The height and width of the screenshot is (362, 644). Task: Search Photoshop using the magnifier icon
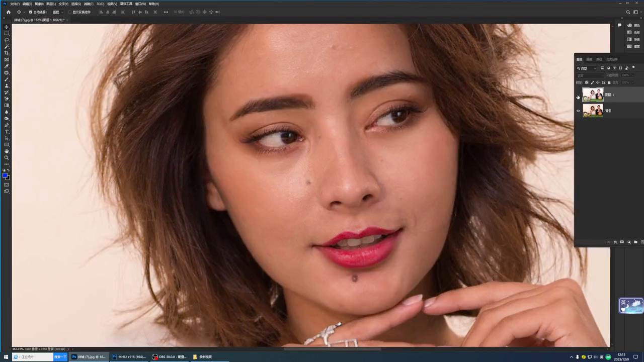click(628, 12)
